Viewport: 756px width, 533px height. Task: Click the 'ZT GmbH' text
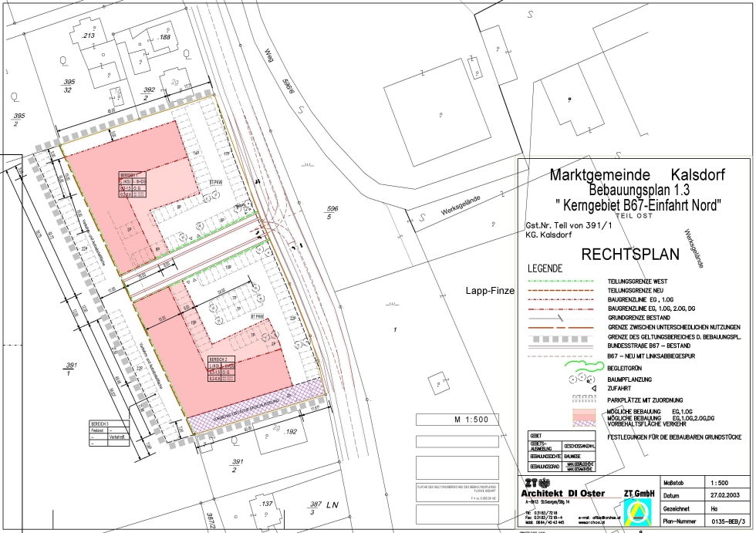point(639,494)
